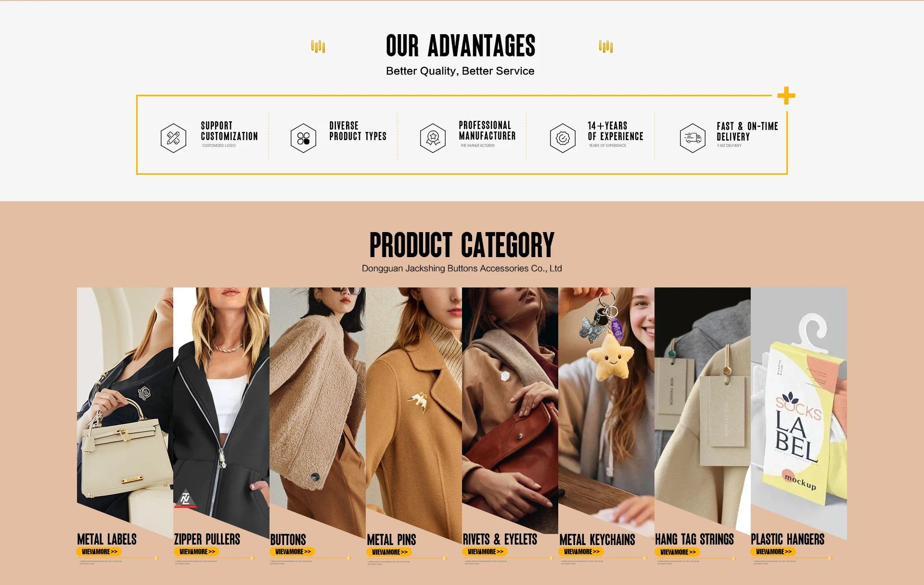Image resolution: width=924 pixels, height=585 pixels.
Task: Click View More under Metal Pins
Action: pos(389,552)
